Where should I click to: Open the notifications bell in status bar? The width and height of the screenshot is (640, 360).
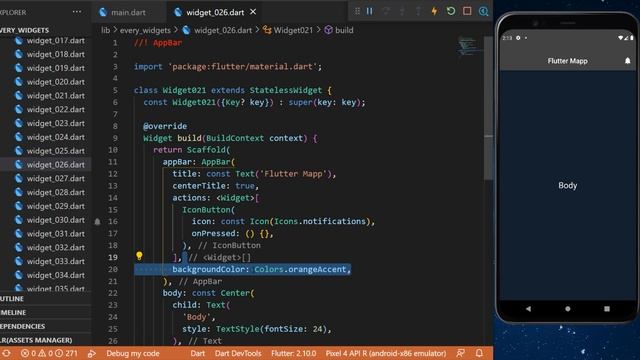tap(479, 353)
